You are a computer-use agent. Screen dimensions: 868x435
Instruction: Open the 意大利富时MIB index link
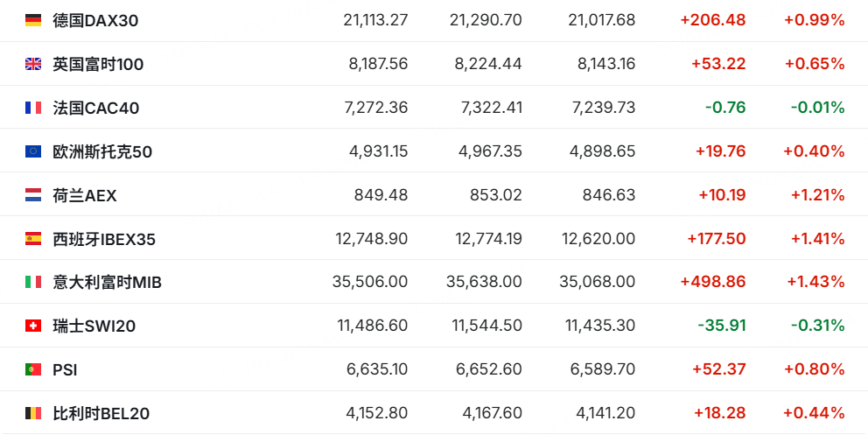pyautogui.click(x=107, y=283)
